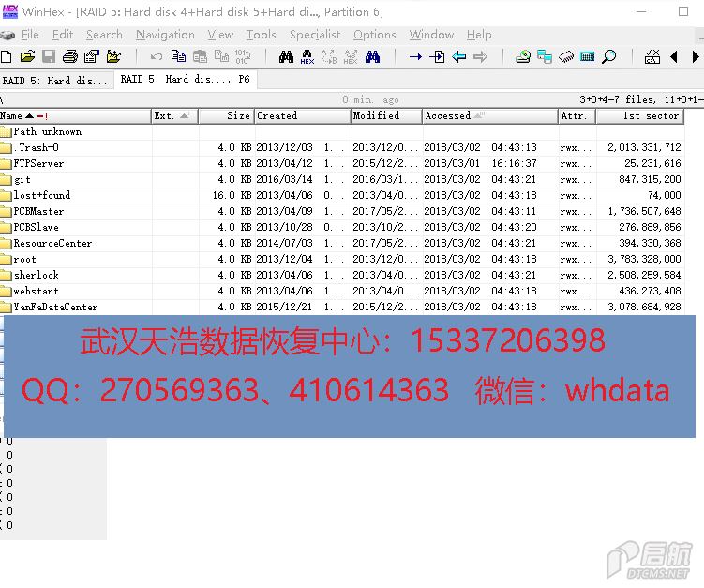Click the Open file toolbar icon
This screenshot has height=588, width=704.
coord(27,57)
